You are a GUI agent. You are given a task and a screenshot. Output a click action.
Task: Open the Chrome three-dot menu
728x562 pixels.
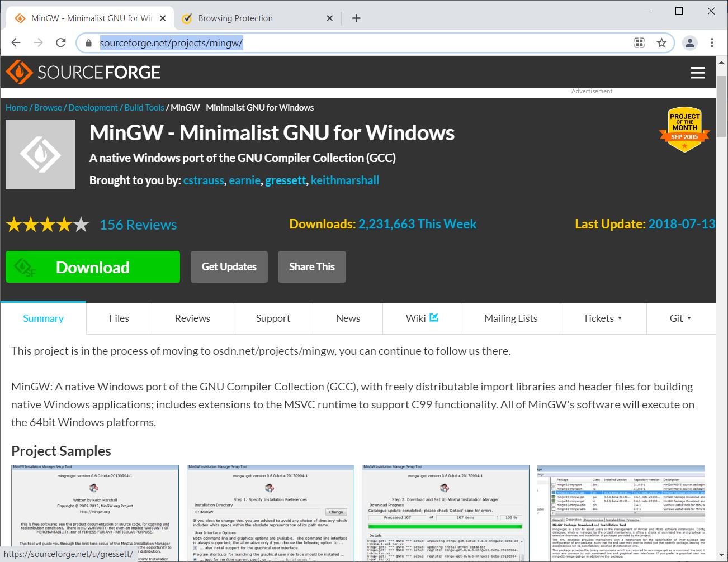[x=712, y=43]
